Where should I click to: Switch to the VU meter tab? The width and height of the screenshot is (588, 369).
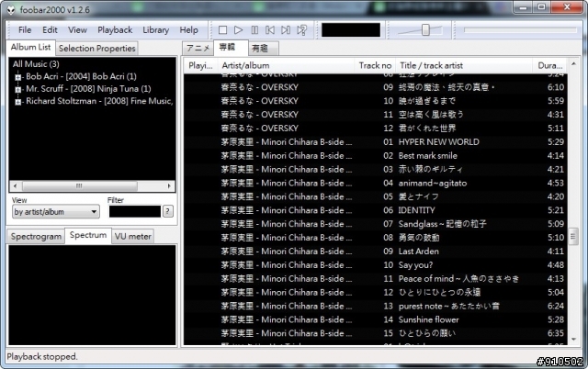[x=132, y=237]
